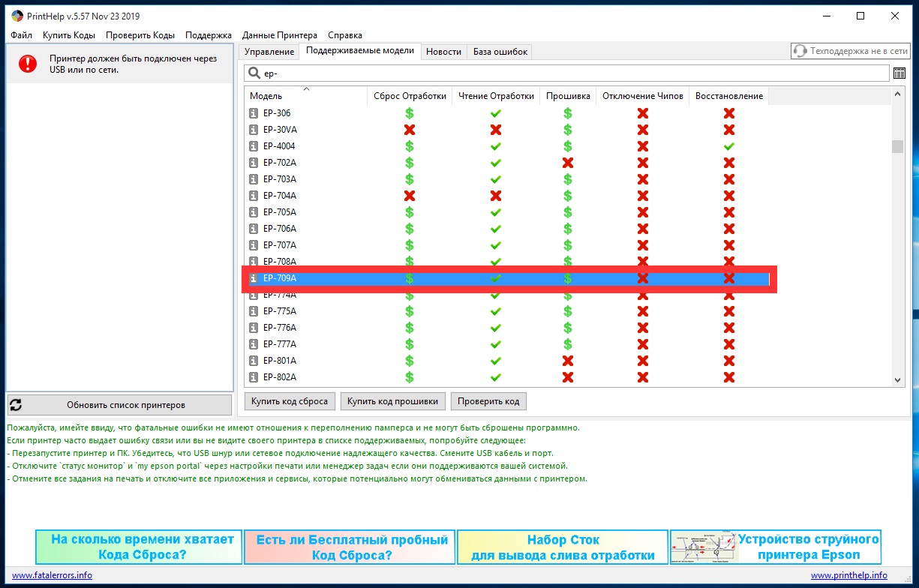Open info icon for EP-702A row
Screen dimensions: 919x588
click(254, 163)
